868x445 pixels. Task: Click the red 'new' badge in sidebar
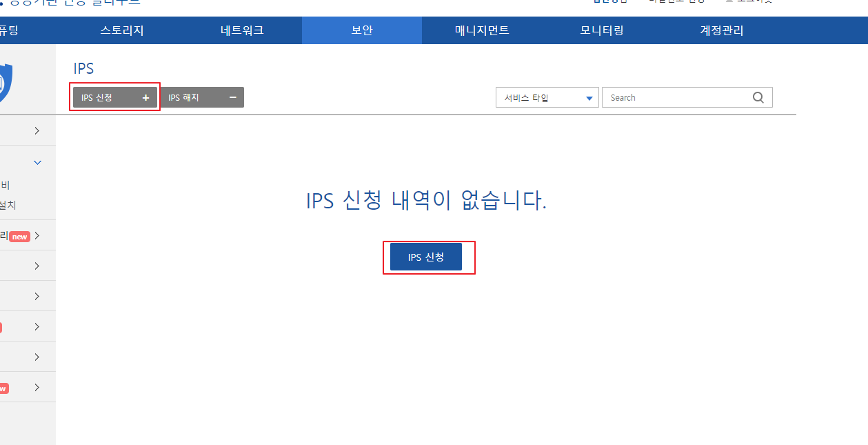pos(19,237)
